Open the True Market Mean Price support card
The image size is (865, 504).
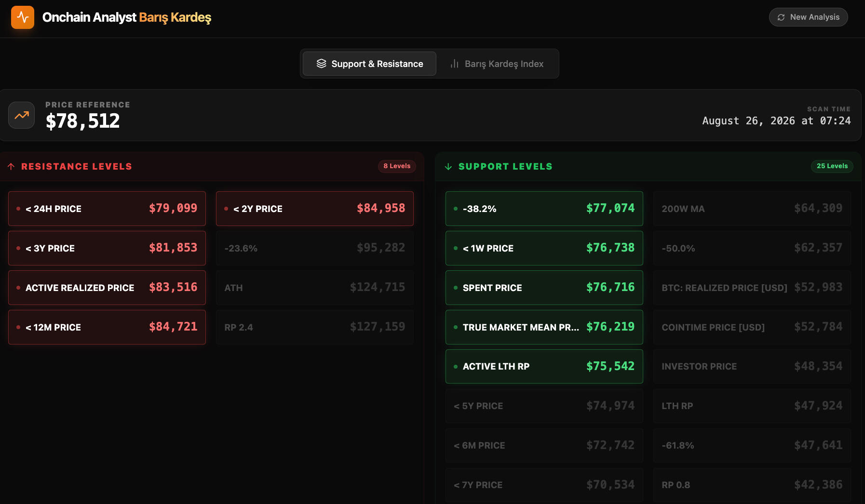pyautogui.click(x=544, y=327)
